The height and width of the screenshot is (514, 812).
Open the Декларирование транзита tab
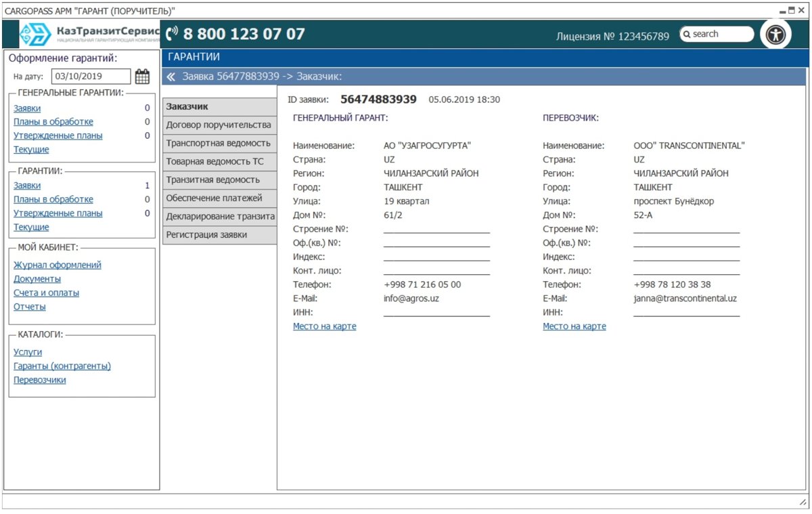[220, 217]
